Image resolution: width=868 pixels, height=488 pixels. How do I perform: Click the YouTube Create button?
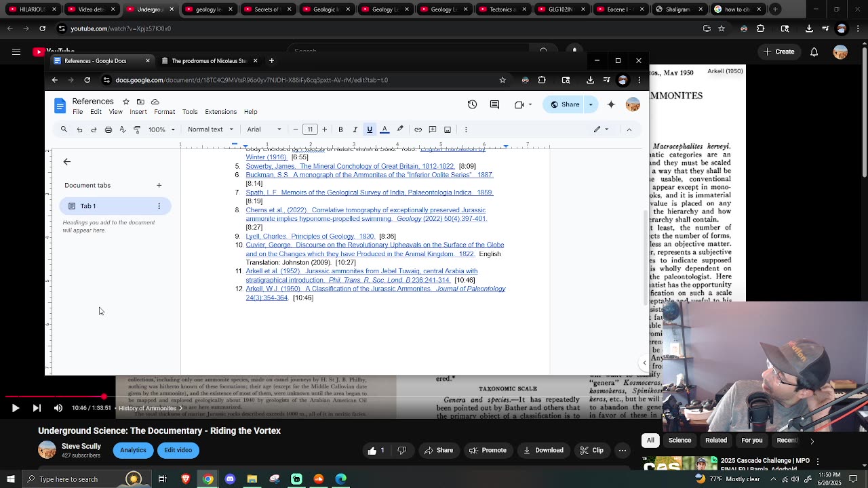(x=779, y=52)
